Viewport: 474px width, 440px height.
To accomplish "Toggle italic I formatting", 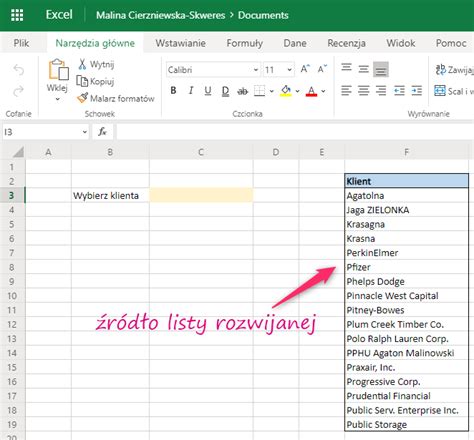I will coord(191,90).
